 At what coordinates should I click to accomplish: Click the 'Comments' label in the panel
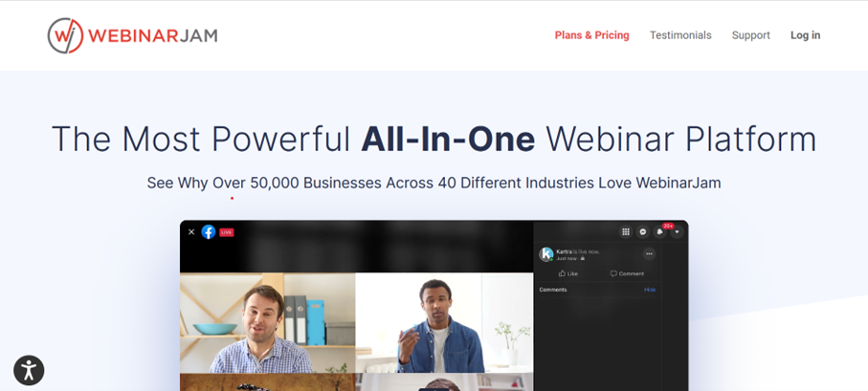pos(553,290)
